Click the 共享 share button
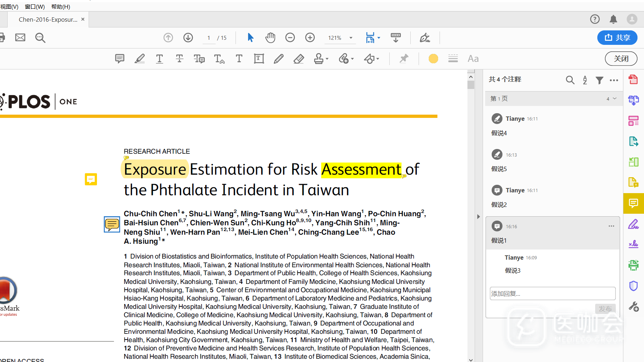 (x=617, y=38)
